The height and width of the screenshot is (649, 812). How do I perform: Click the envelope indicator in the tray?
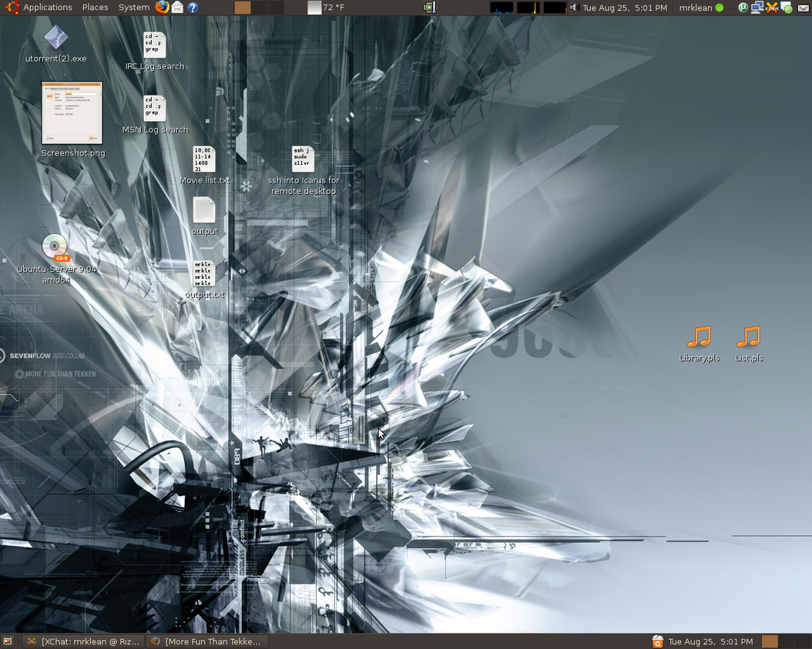coord(803,8)
